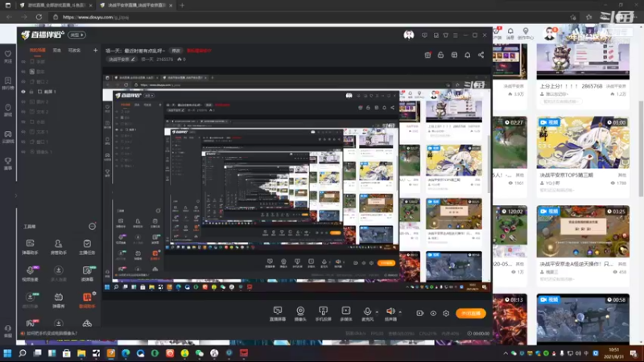644x362 pixels.
Task: Toggle the lock on 截屏 1 layer
Action: tap(31, 92)
